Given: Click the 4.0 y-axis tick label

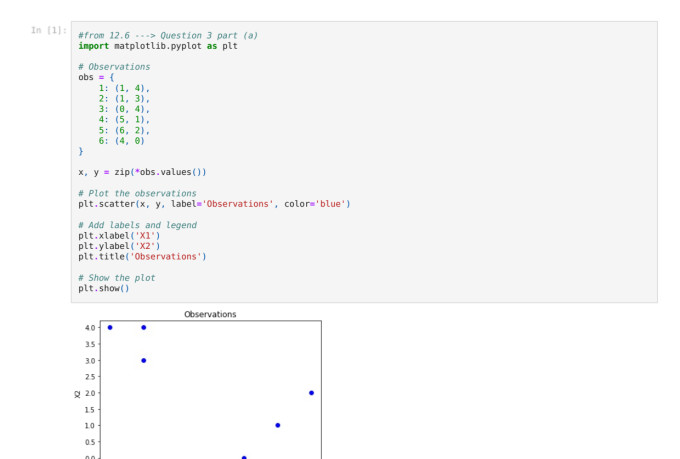Looking at the screenshot, I should (x=90, y=328).
